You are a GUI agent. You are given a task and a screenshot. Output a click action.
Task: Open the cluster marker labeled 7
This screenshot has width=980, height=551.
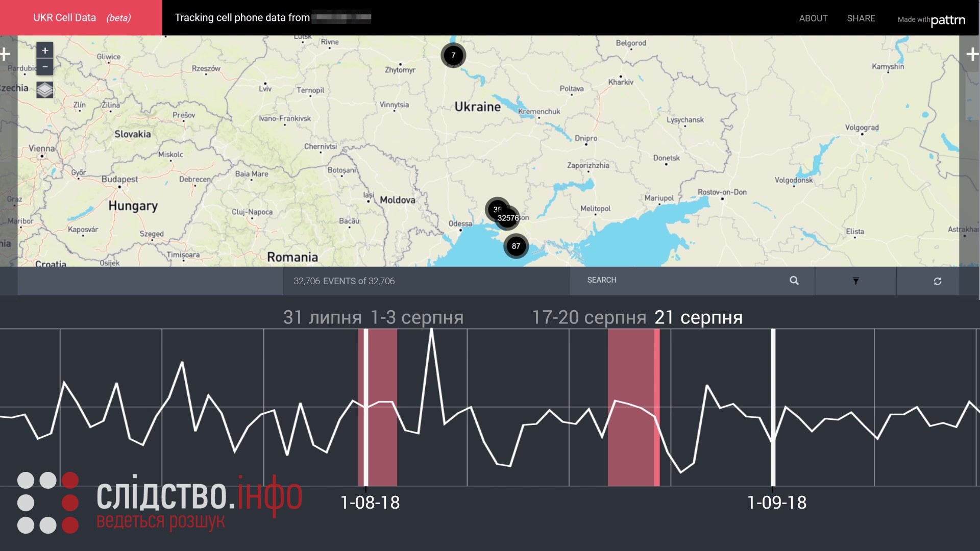click(x=453, y=55)
